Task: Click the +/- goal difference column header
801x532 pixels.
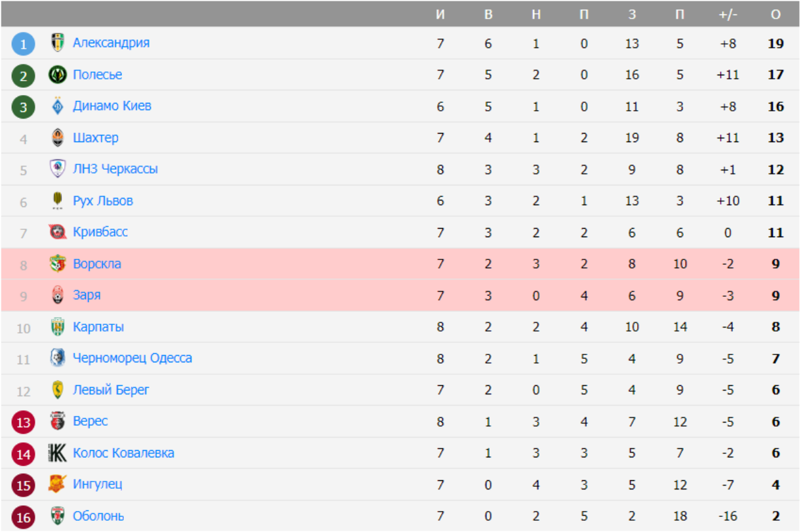Action: [728, 14]
